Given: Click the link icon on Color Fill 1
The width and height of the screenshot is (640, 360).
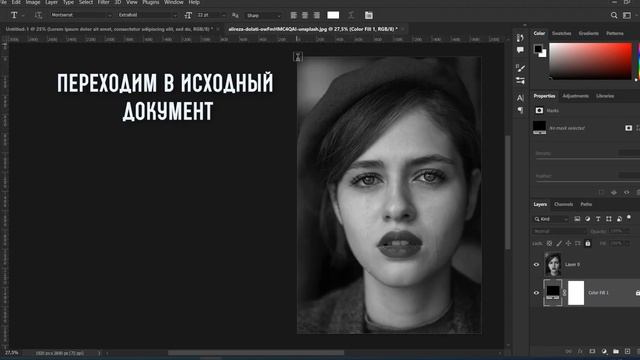Looking at the screenshot, I should tap(564, 293).
